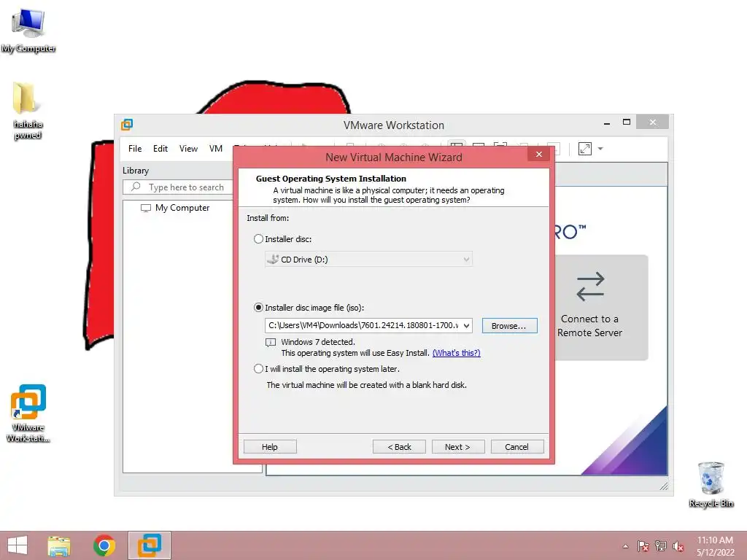Go to the previous step with < Back
The width and height of the screenshot is (747, 560).
(399, 447)
